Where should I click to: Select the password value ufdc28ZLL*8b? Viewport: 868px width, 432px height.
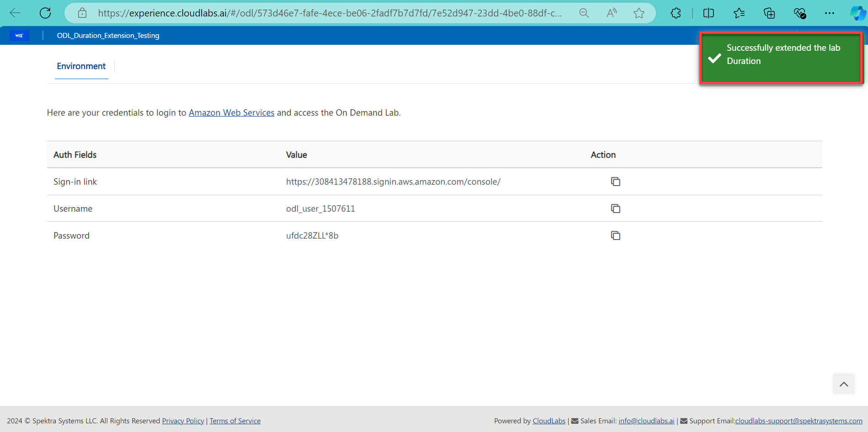pyautogui.click(x=312, y=235)
